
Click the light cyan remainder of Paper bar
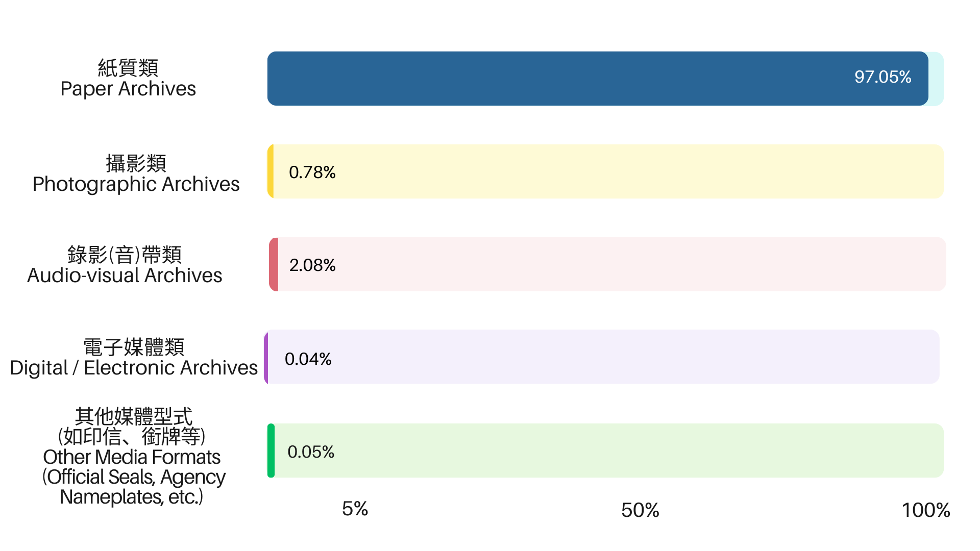pos(937,79)
